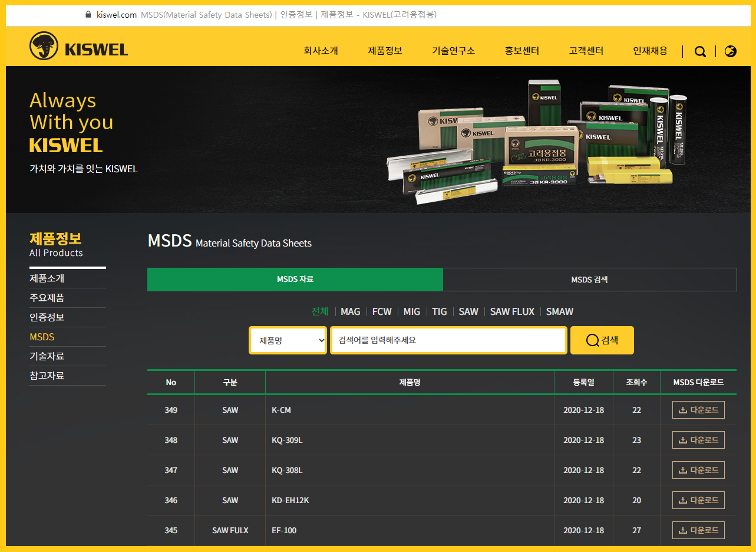The width and height of the screenshot is (756, 552).
Task: Download MSDS for KQ-308L
Action: [698, 470]
